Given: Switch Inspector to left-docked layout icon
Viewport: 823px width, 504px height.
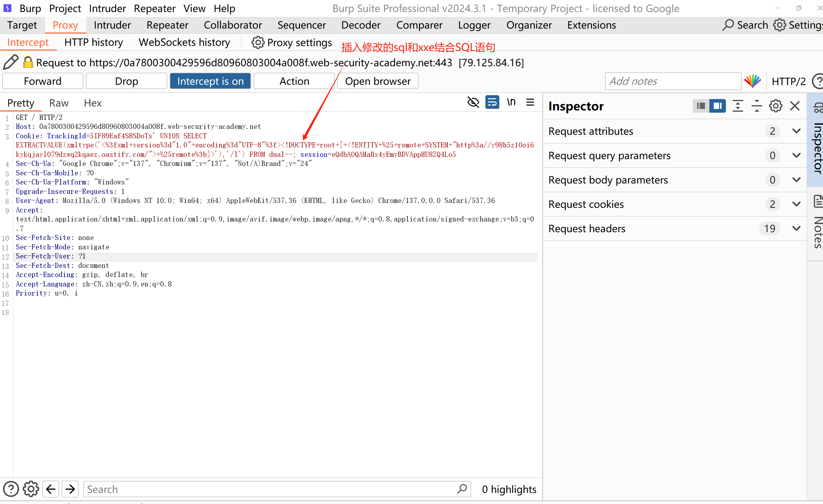Looking at the screenshot, I should [x=701, y=106].
